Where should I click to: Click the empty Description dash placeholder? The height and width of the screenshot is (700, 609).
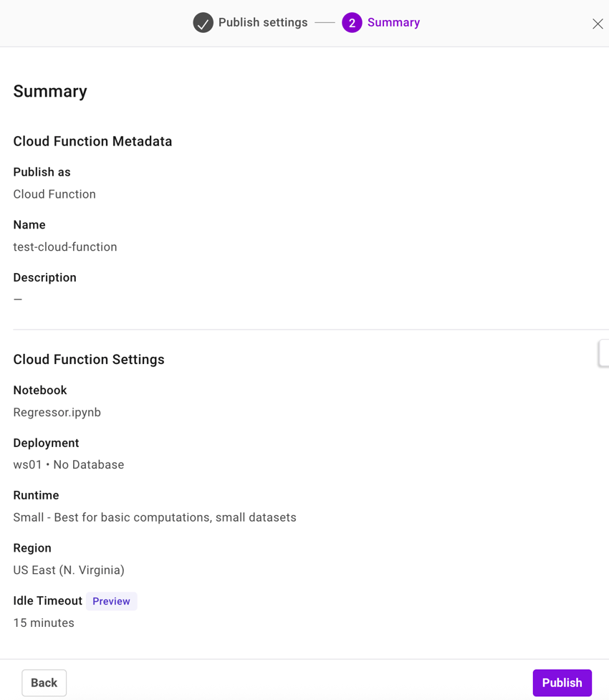click(17, 299)
